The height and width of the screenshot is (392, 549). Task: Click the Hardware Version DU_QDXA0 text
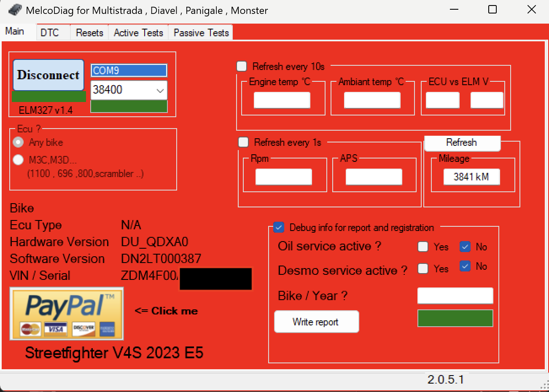tap(155, 242)
